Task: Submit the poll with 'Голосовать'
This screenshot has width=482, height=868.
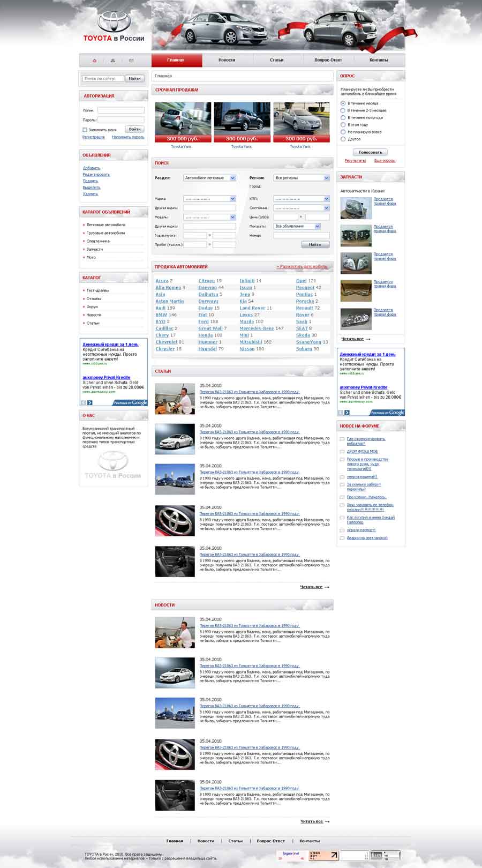Action: pos(371,152)
